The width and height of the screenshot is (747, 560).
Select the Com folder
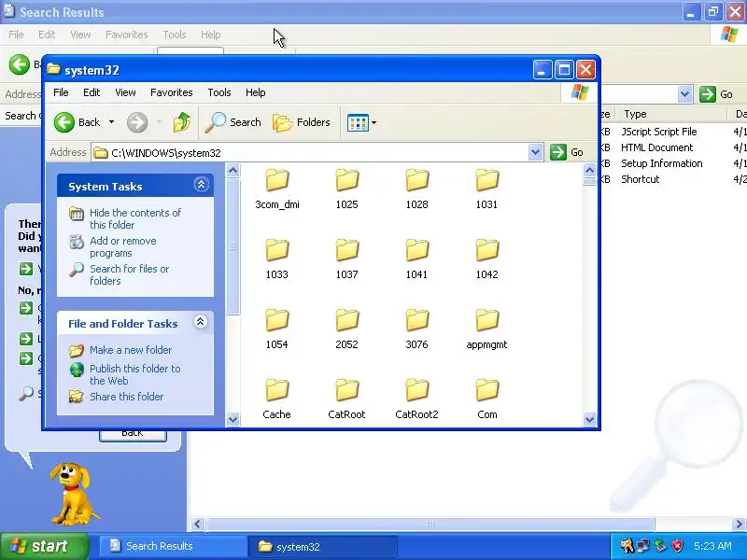tap(486, 399)
